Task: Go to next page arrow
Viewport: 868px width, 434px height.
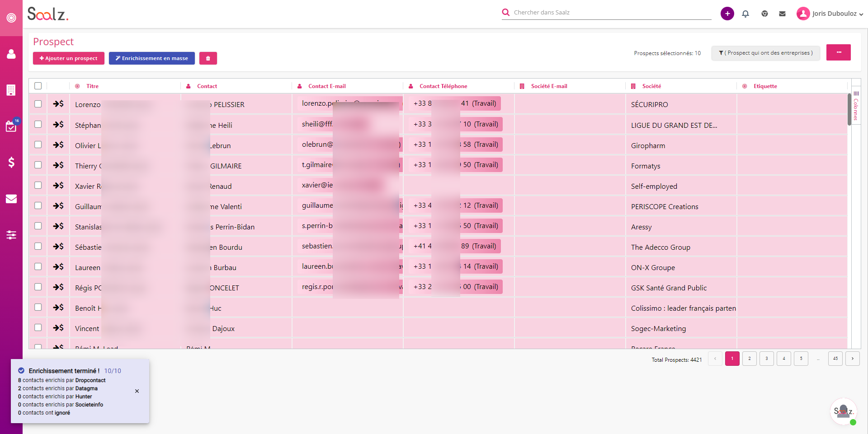Action: tap(853, 359)
